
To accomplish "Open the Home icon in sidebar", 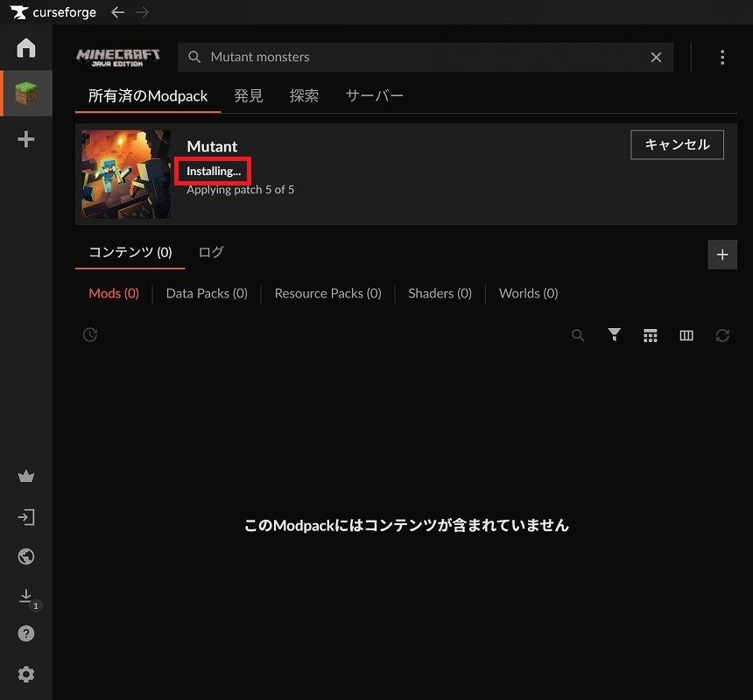I will (x=26, y=47).
